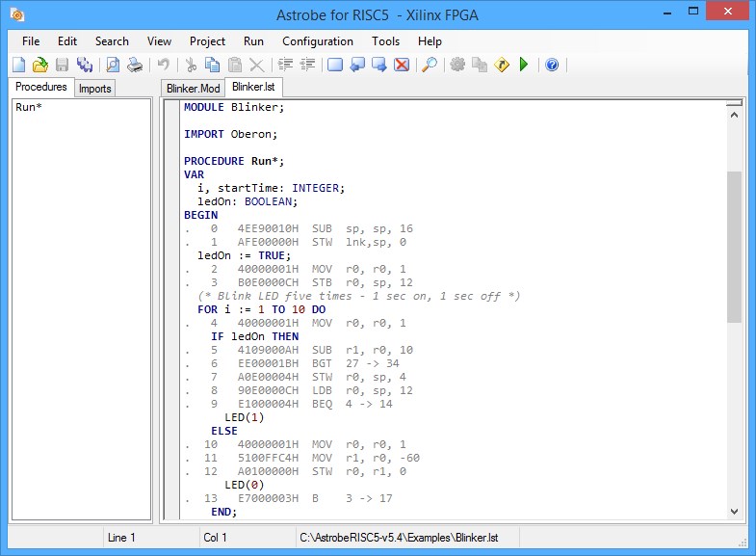Open the Project menu
The image size is (756, 556).
click(207, 41)
